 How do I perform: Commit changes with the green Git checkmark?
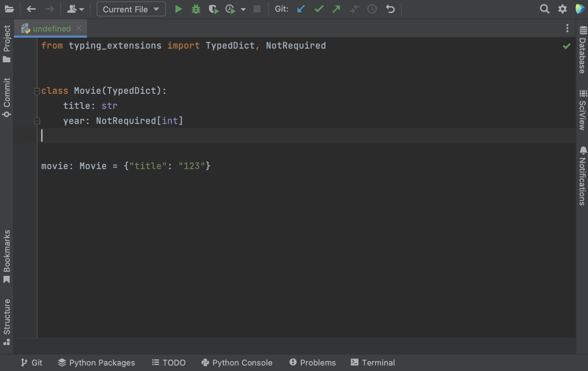pos(319,9)
